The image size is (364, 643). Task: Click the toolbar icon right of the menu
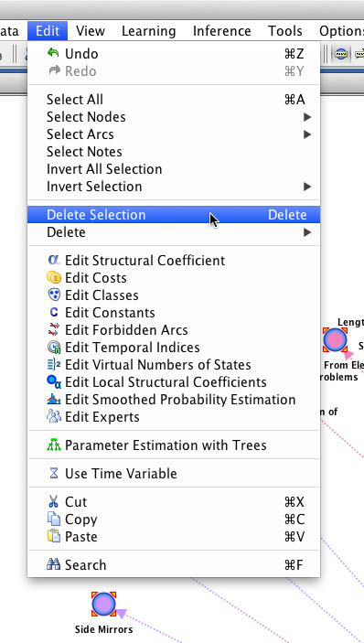(340, 54)
